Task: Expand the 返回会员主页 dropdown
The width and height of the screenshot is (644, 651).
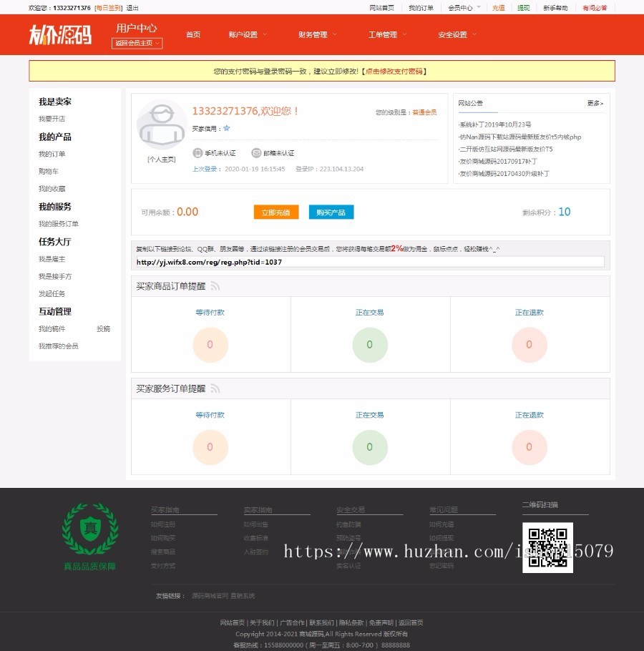Action: [x=137, y=43]
